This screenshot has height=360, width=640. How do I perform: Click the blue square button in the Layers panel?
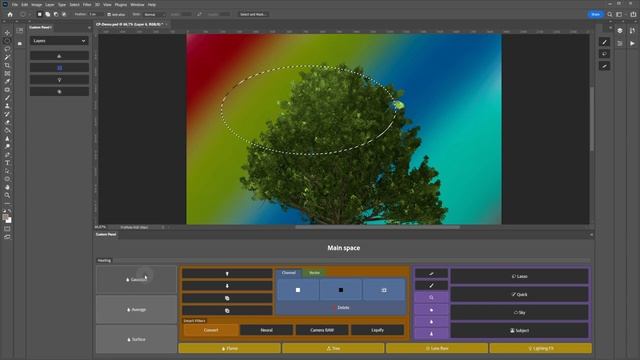click(x=59, y=68)
